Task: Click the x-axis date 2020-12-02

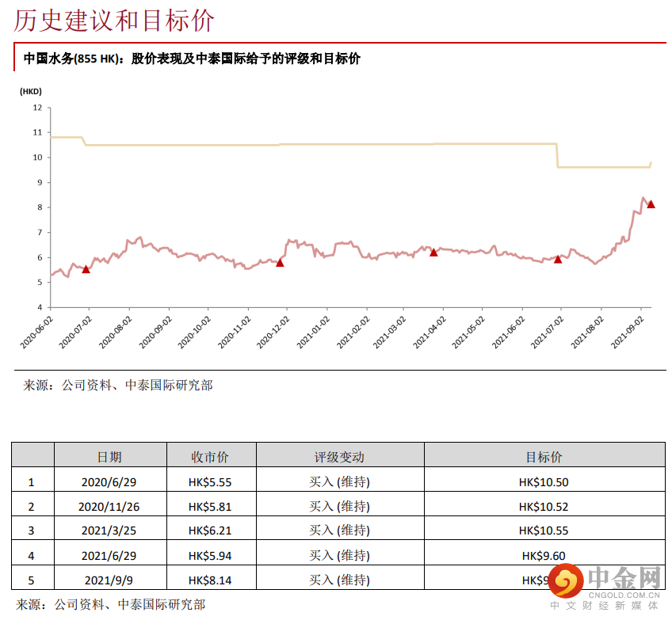Action: tap(273, 333)
